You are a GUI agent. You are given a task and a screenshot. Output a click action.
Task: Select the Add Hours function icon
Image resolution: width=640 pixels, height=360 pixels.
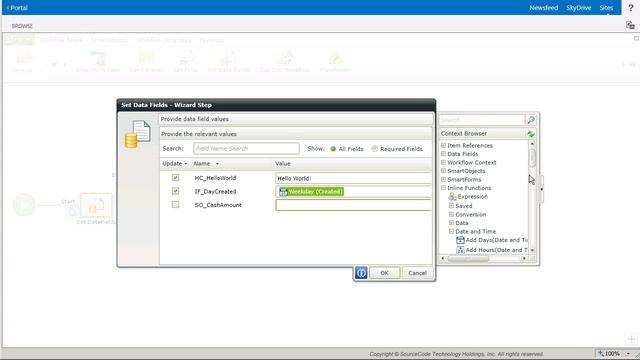(460, 250)
